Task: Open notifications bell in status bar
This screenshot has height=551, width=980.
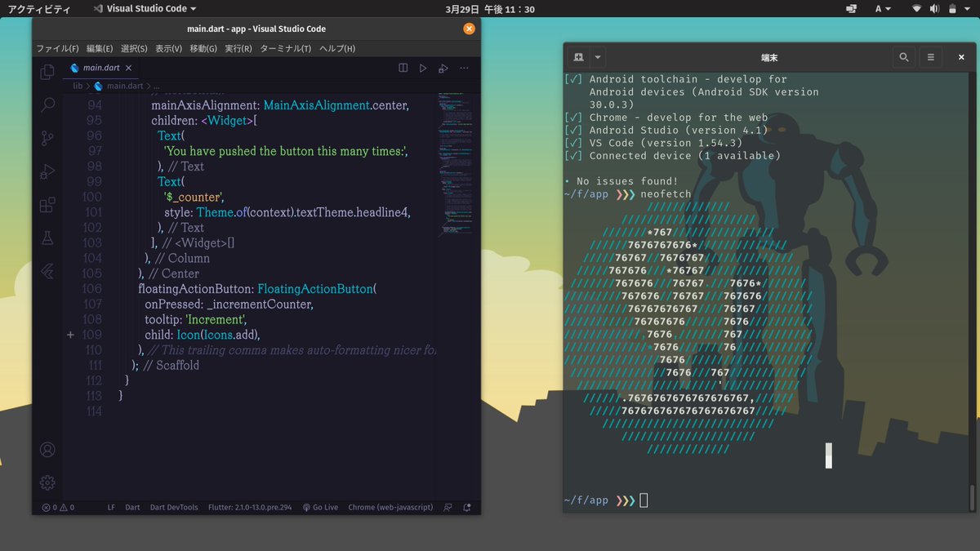Action: (x=466, y=507)
